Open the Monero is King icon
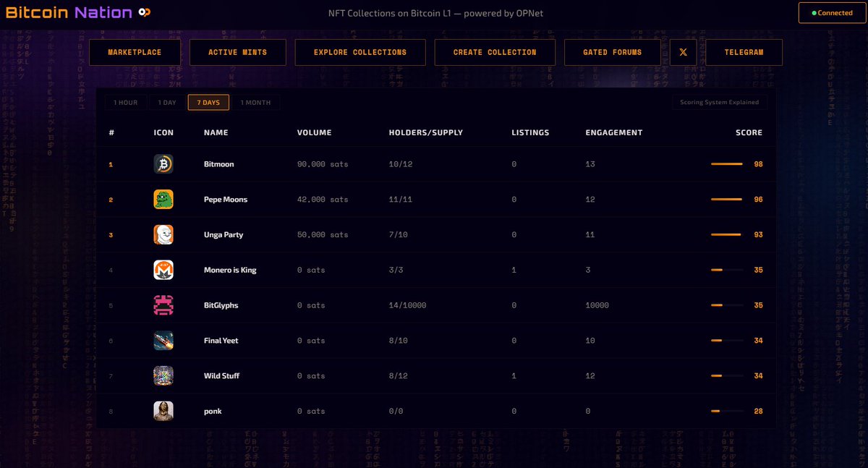This screenshot has width=868, height=468. 163,270
